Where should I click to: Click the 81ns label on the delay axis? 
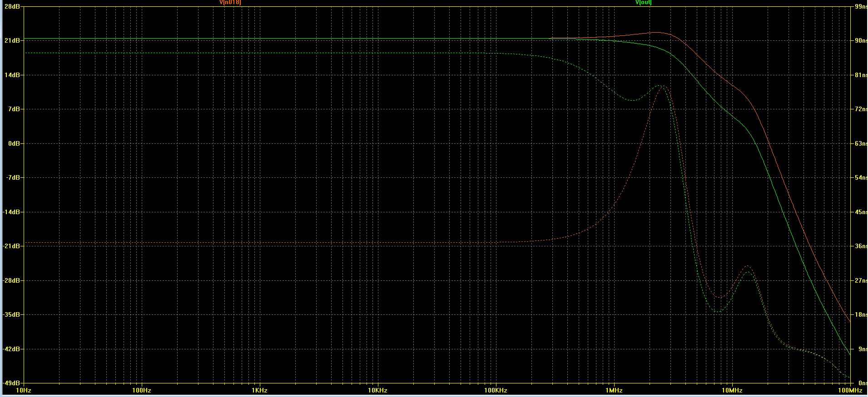(861, 75)
